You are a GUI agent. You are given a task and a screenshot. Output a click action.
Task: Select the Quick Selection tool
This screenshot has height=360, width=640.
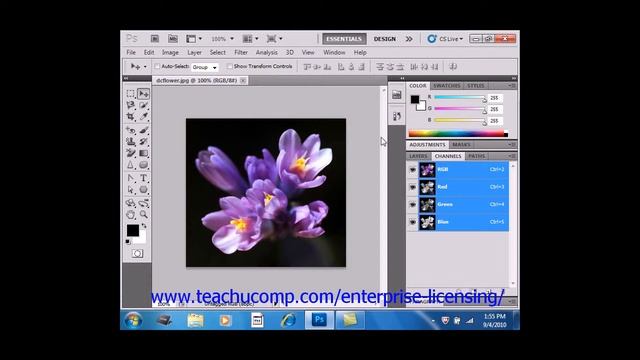(143, 105)
